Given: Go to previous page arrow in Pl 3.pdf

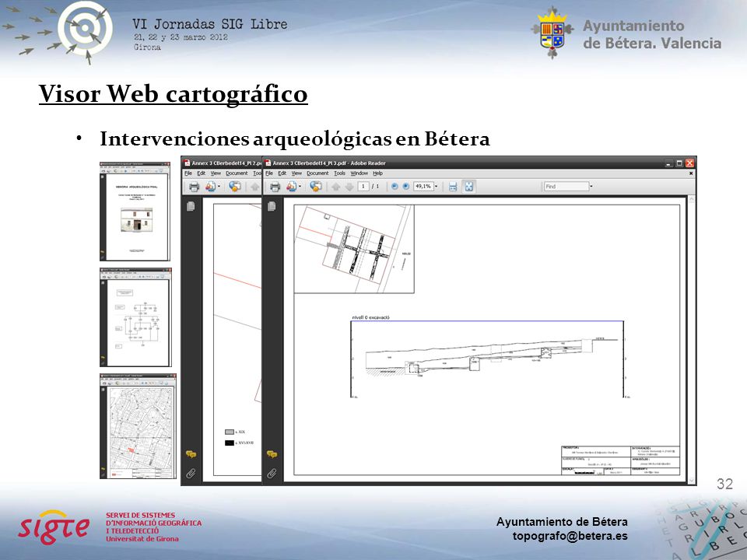Looking at the screenshot, I should coord(336,187).
